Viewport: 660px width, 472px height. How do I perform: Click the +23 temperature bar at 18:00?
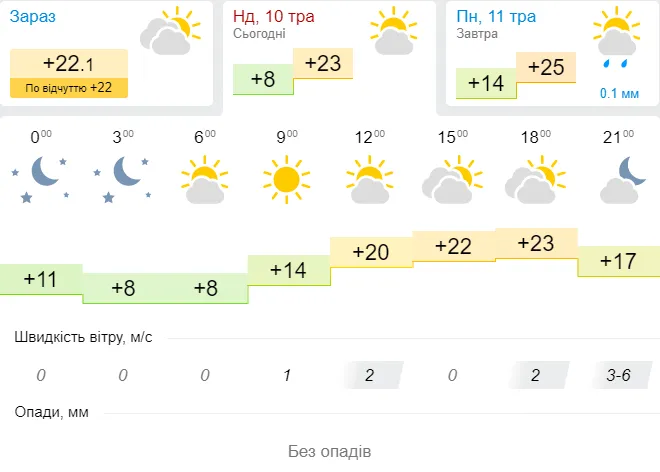tap(536, 243)
